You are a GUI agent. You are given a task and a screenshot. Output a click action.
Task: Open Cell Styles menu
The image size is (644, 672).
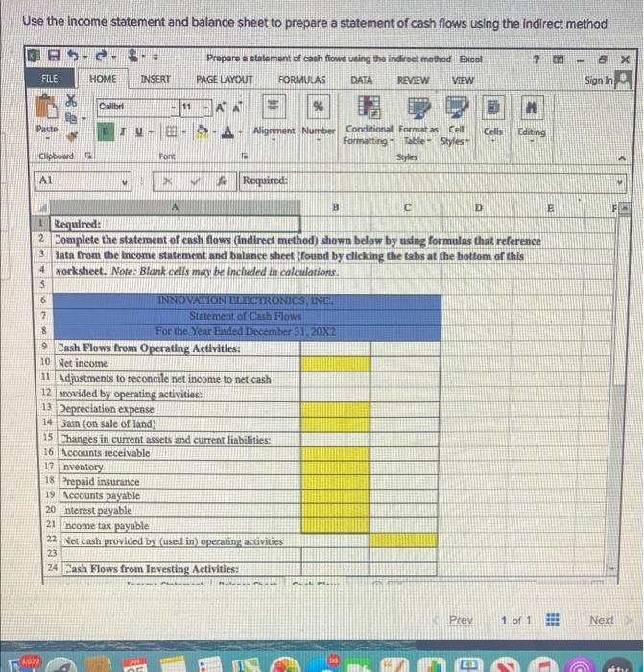click(x=456, y=121)
